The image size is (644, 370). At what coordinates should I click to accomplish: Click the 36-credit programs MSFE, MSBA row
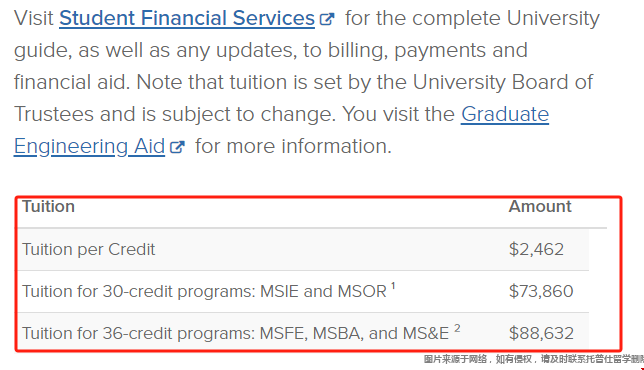[x=303, y=333]
